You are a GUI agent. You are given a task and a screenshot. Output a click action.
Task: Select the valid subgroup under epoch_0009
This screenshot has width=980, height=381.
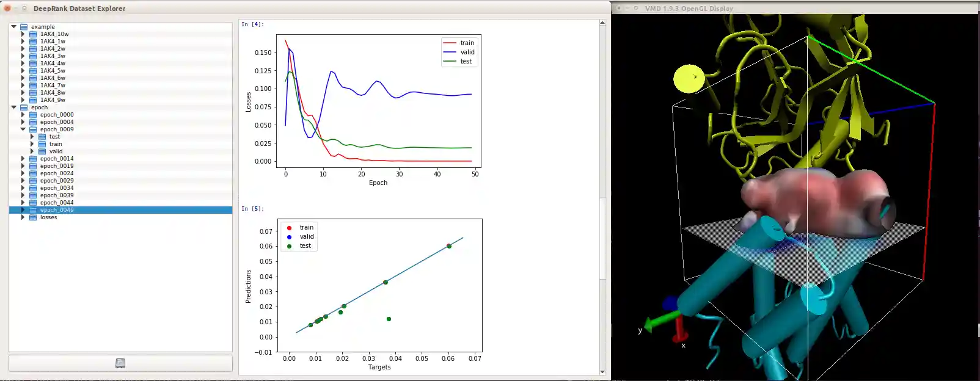click(x=56, y=151)
